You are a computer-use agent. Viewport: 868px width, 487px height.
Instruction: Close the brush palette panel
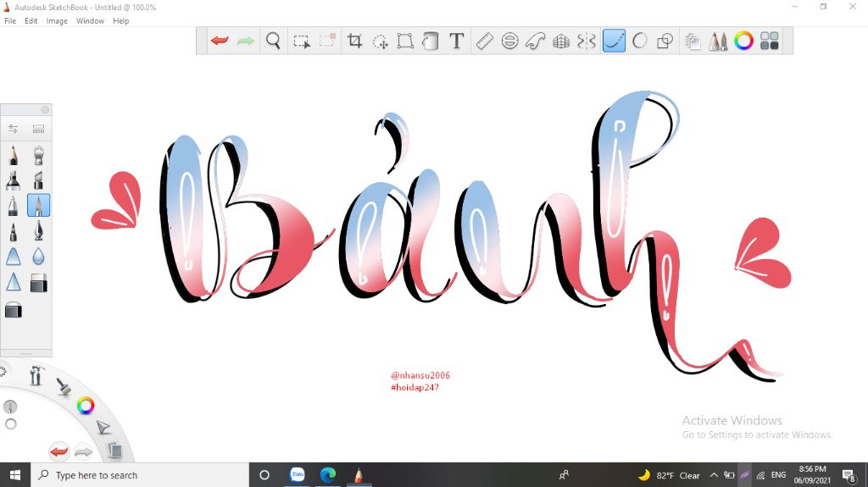[x=46, y=109]
